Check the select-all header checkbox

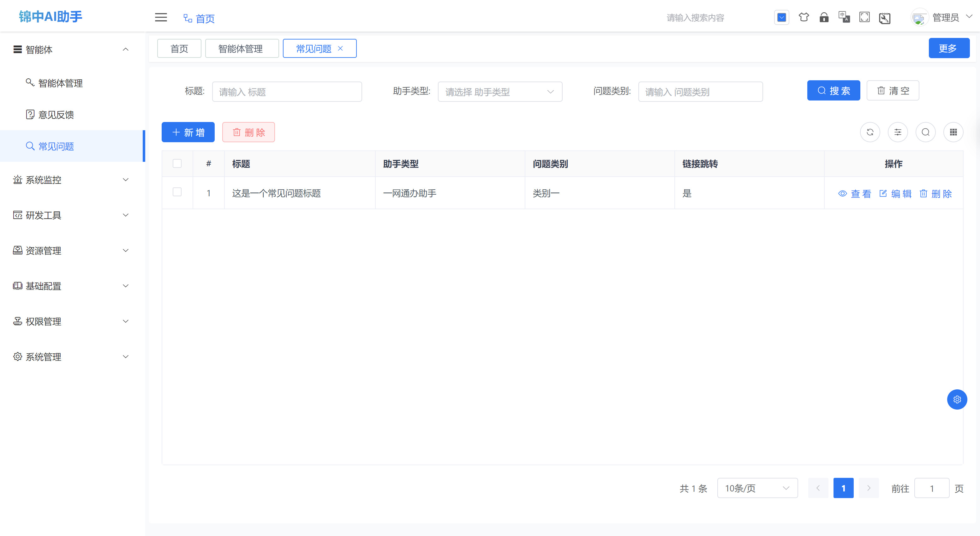[177, 163]
